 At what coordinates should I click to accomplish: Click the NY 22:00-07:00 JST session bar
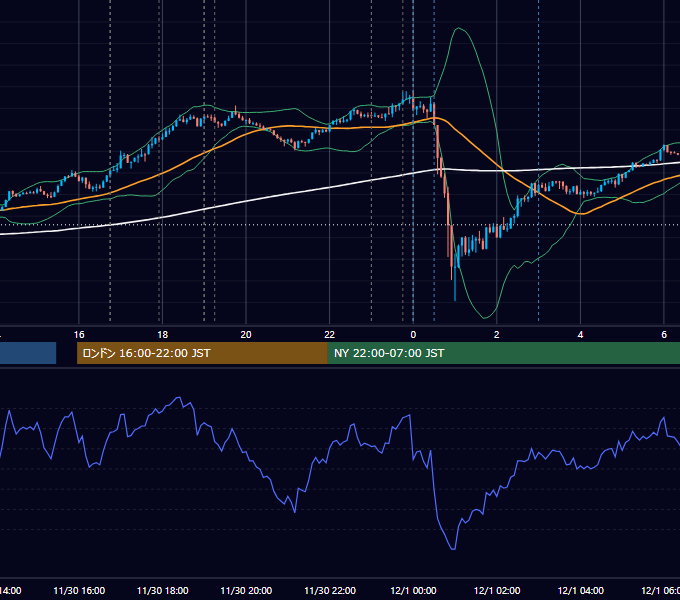(503, 353)
